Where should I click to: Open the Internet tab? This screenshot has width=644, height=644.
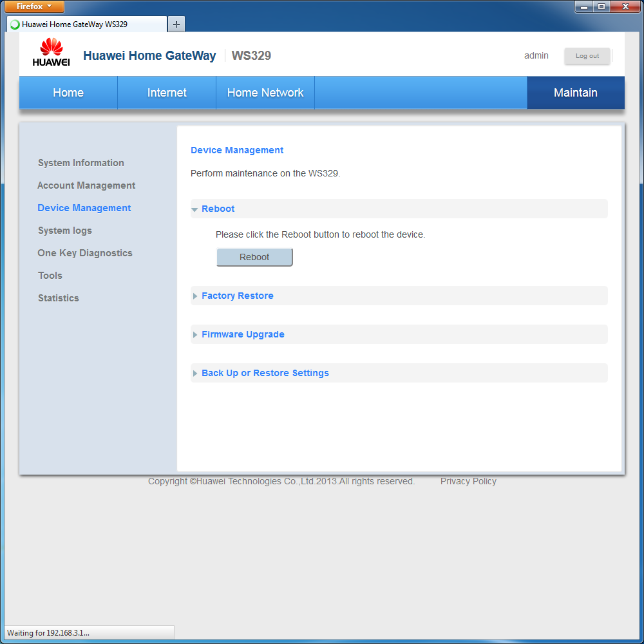coord(167,92)
